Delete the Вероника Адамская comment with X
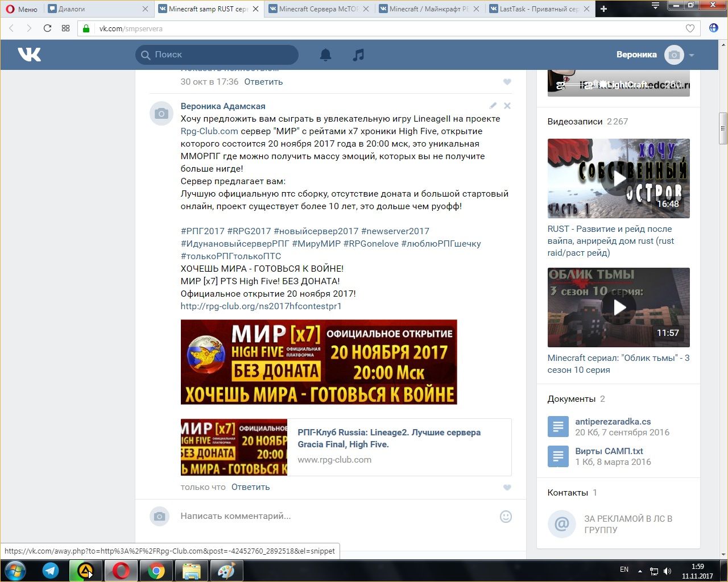728x582 pixels. (507, 106)
